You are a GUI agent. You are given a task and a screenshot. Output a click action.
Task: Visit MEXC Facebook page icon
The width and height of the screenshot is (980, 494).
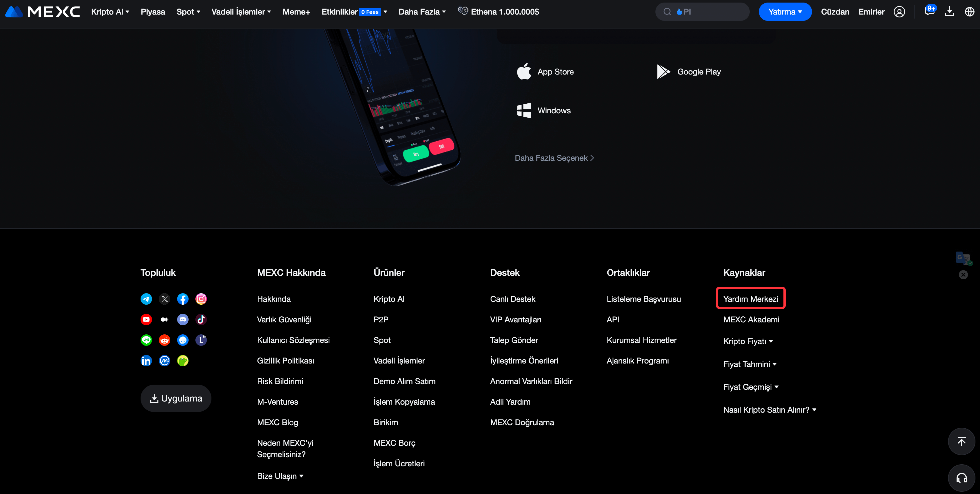click(x=183, y=299)
